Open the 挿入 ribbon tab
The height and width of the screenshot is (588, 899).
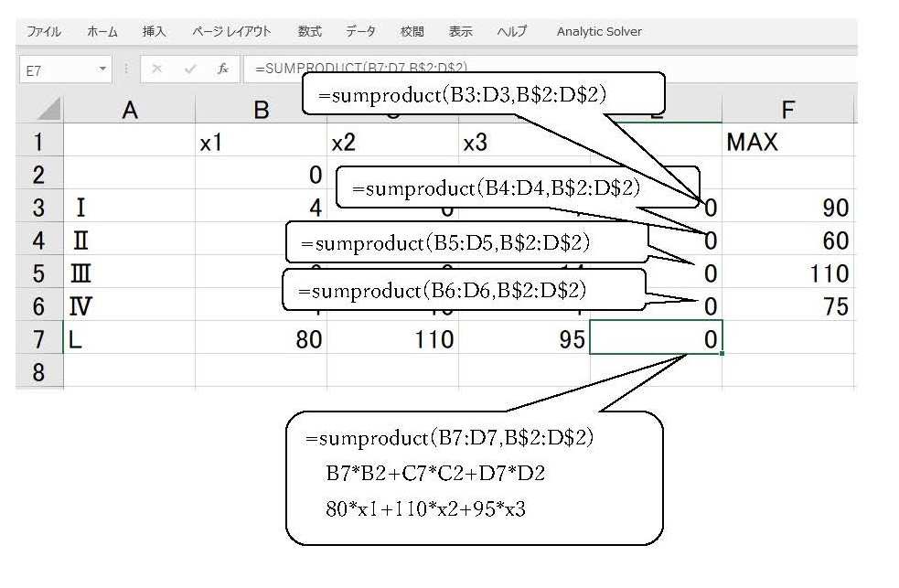point(155,31)
